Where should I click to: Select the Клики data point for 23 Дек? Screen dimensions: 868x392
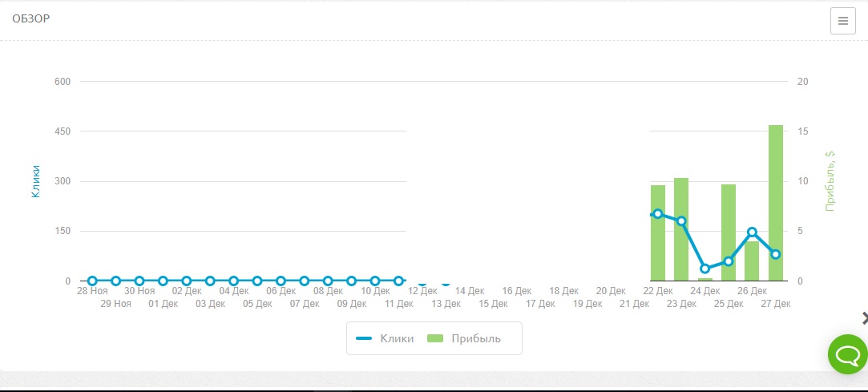point(681,221)
